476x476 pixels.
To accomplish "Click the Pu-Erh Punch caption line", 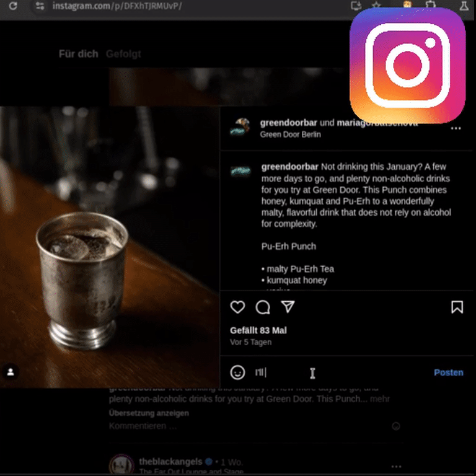I will click(289, 246).
